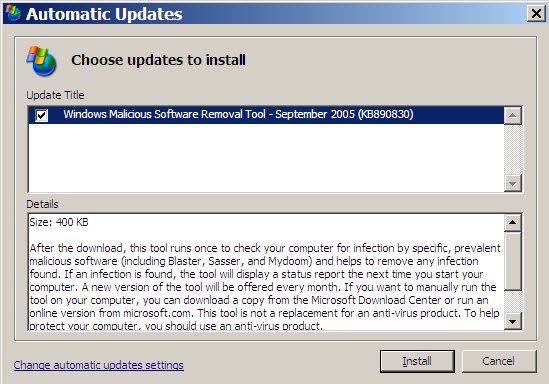549x384 pixels.
Task: Click the Automatic Updates title bar icon
Action: (13, 13)
